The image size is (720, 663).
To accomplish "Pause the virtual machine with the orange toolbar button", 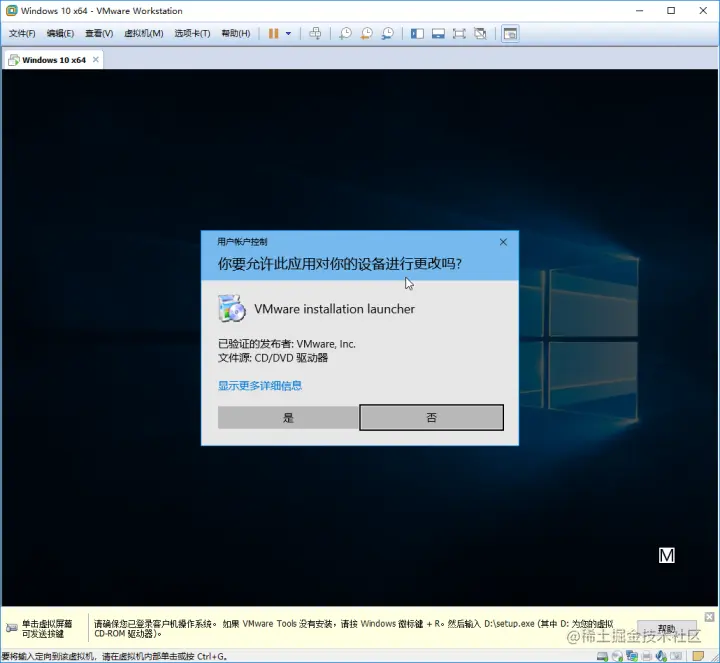I will (273, 34).
